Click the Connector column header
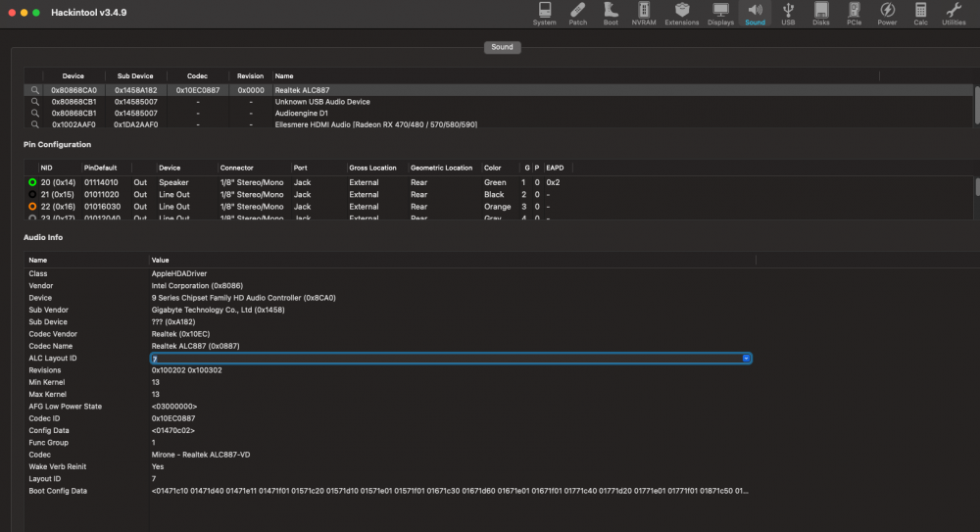 (237, 169)
